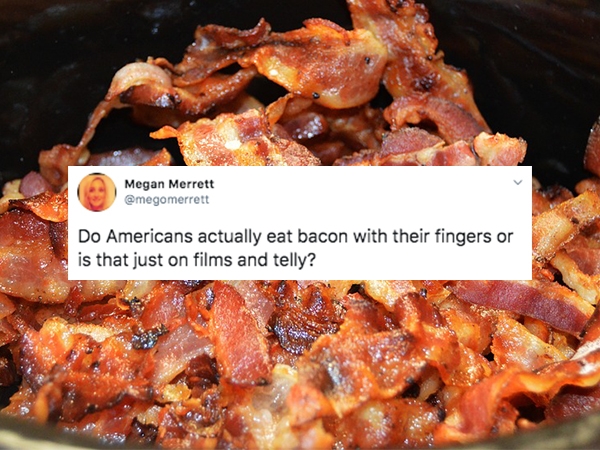Open Megan Merrett's round profile avatar
Image resolution: width=600 pixels, height=450 pixels.
pos(97,192)
